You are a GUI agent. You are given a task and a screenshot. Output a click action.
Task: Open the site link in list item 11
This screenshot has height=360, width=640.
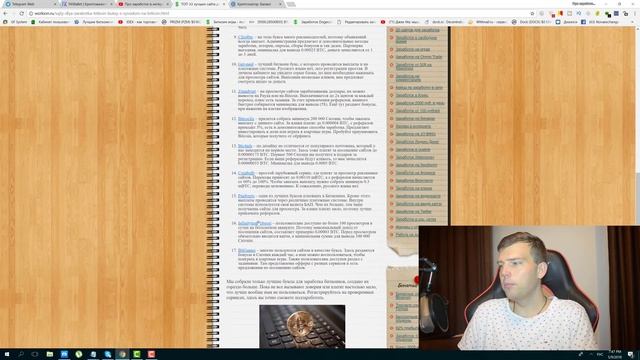(247, 91)
